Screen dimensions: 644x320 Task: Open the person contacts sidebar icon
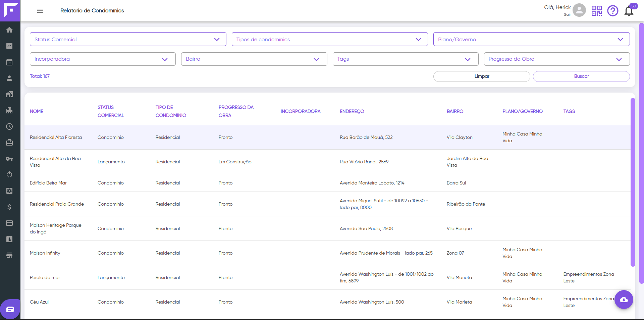tap(9, 78)
